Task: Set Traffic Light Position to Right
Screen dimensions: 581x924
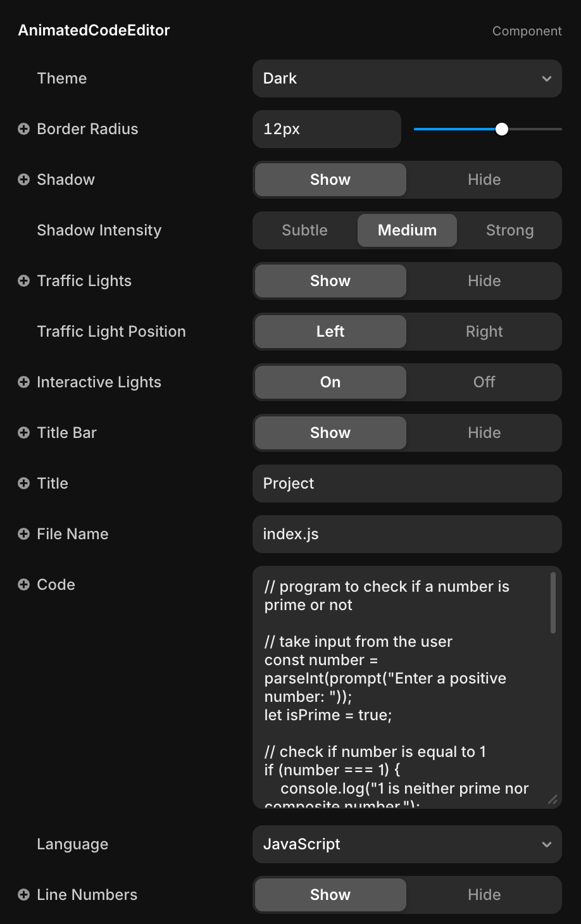Action: pos(484,332)
